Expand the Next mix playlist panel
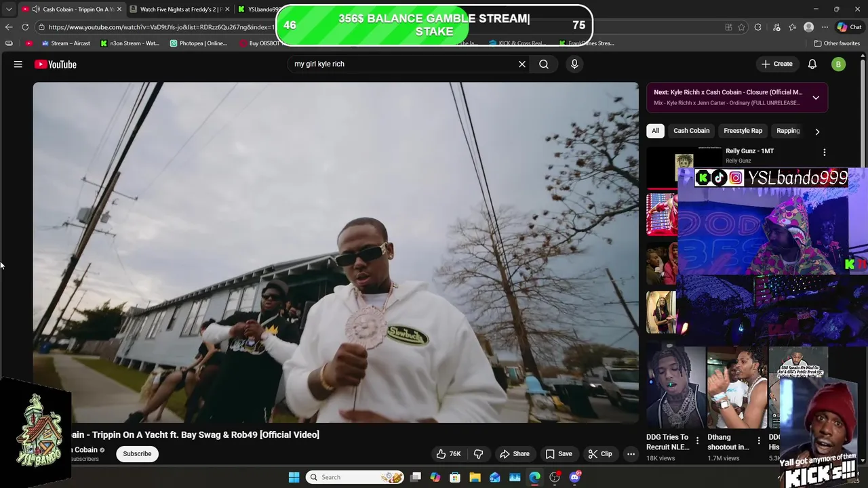Screen dimensions: 868x488 click(x=816, y=98)
